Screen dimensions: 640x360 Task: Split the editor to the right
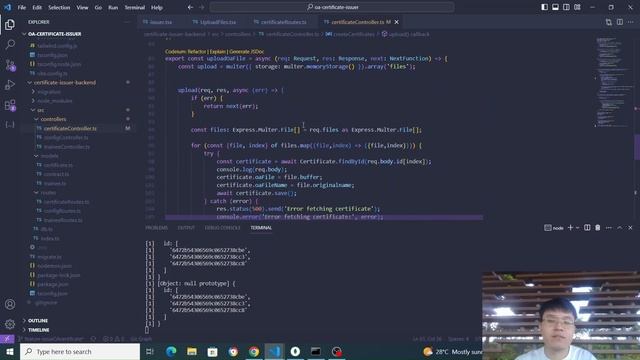click(x=620, y=22)
